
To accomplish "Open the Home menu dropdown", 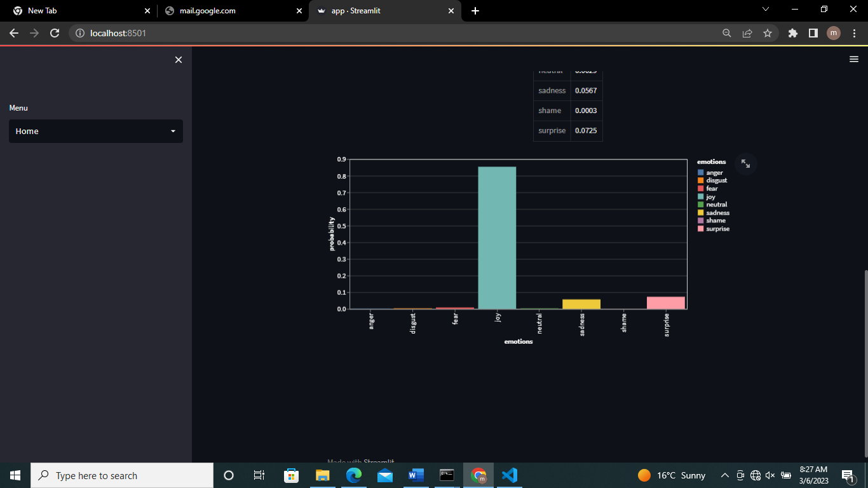I will point(95,131).
